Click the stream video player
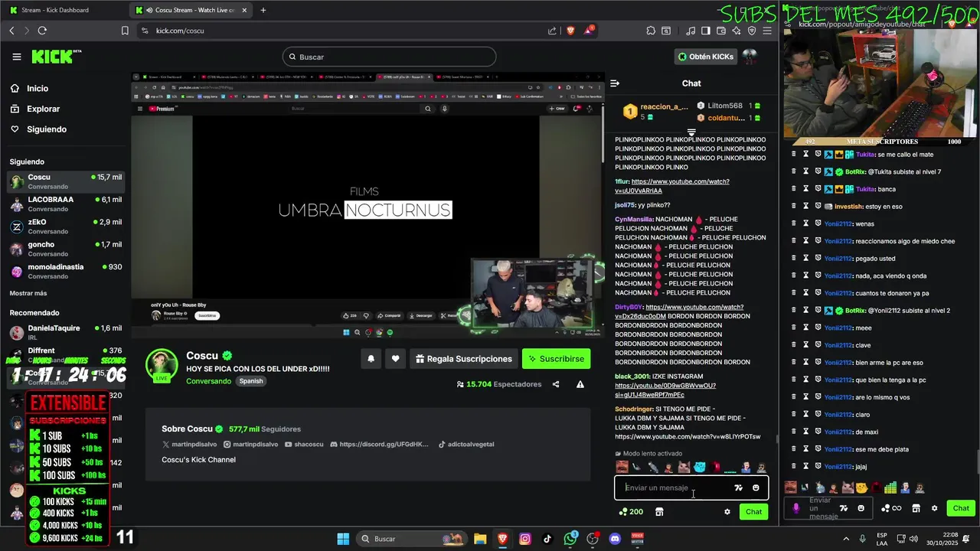980x551 pixels. pos(367,205)
